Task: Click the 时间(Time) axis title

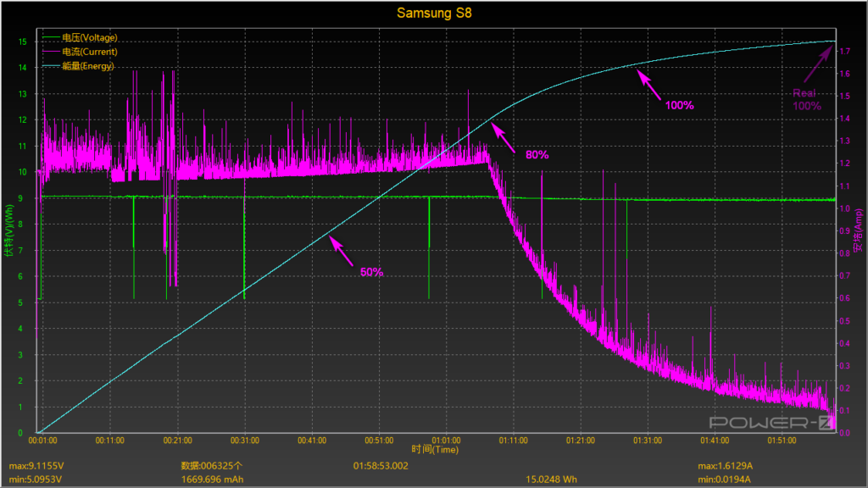Action: tap(435, 449)
